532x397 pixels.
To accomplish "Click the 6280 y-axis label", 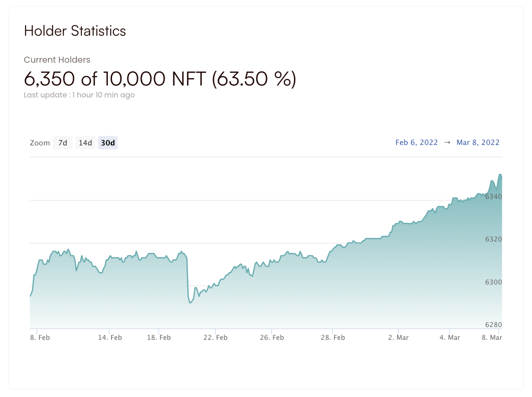I will pyautogui.click(x=494, y=325).
